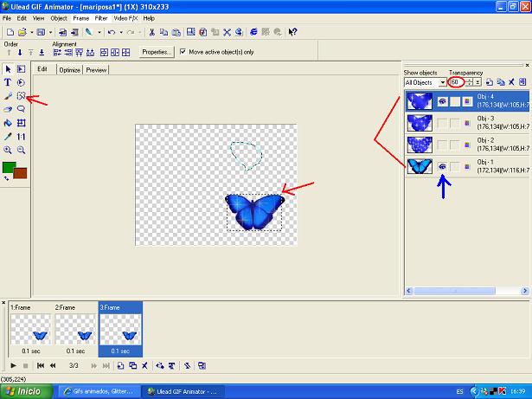The width and height of the screenshot is (532, 399).
Task: Click the Zoom in magnifier
Action: tap(8, 150)
